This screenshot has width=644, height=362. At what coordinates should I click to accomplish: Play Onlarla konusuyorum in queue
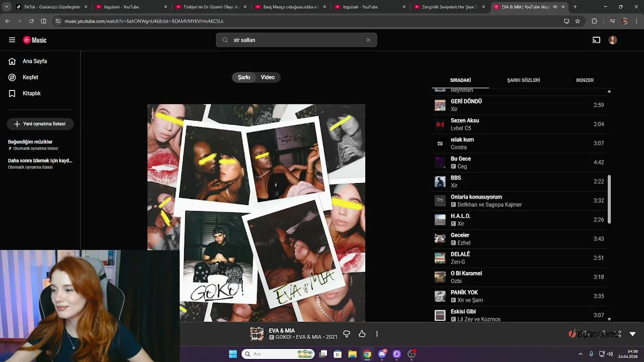point(519,201)
